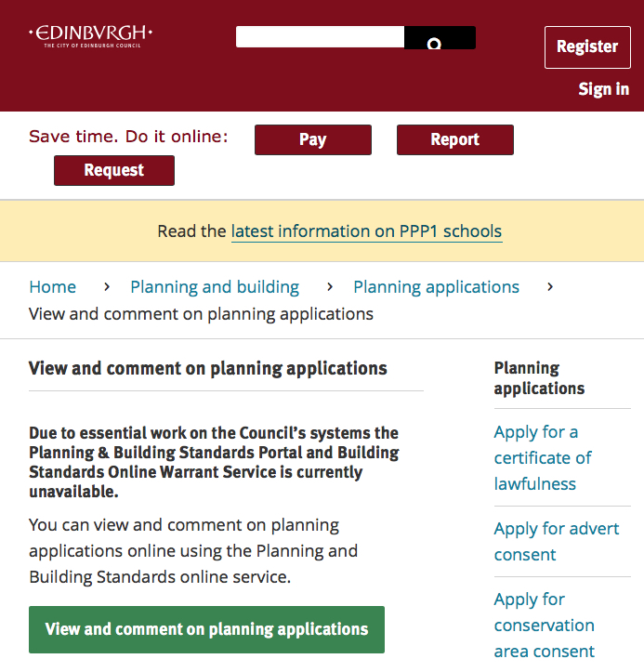This screenshot has width=644, height=672.
Task: Open Apply for a certificate of lawfulness
Action: [x=543, y=458]
